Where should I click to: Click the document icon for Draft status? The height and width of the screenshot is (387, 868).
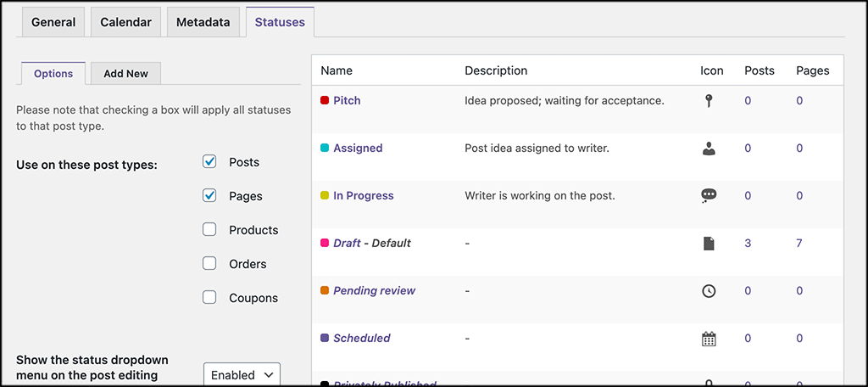tap(709, 244)
